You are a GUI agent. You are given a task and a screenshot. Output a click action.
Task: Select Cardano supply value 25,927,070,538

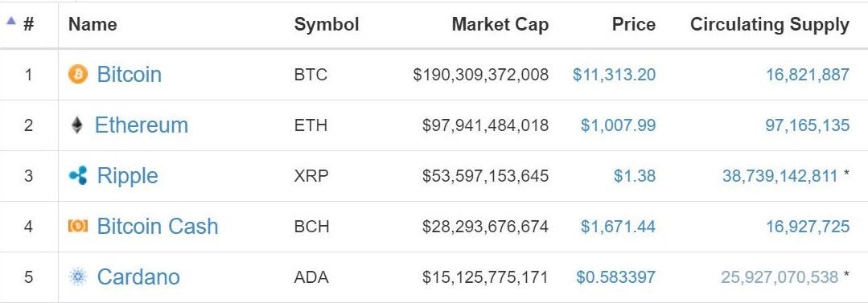point(780,277)
